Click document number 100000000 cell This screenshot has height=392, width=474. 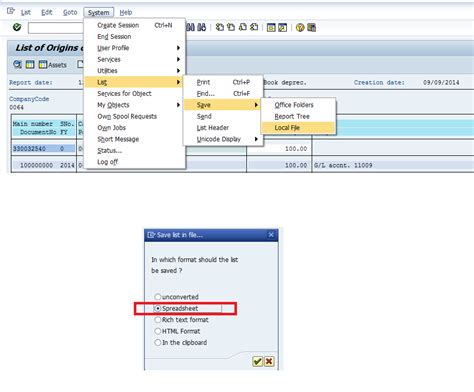click(36, 165)
